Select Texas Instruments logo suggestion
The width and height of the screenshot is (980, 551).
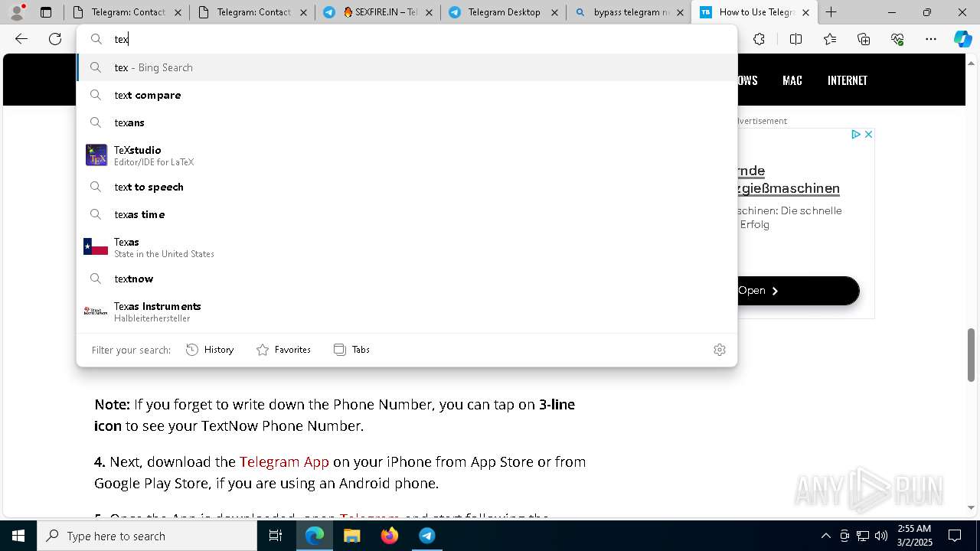[x=96, y=311]
